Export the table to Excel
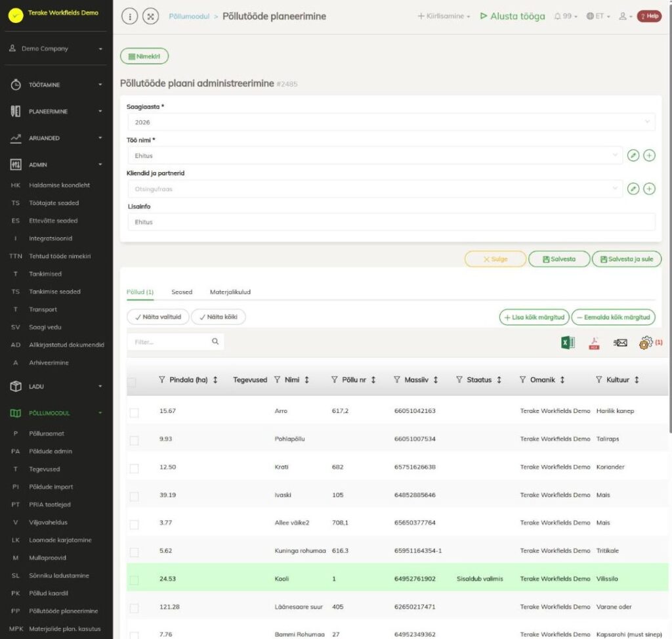 (x=568, y=343)
